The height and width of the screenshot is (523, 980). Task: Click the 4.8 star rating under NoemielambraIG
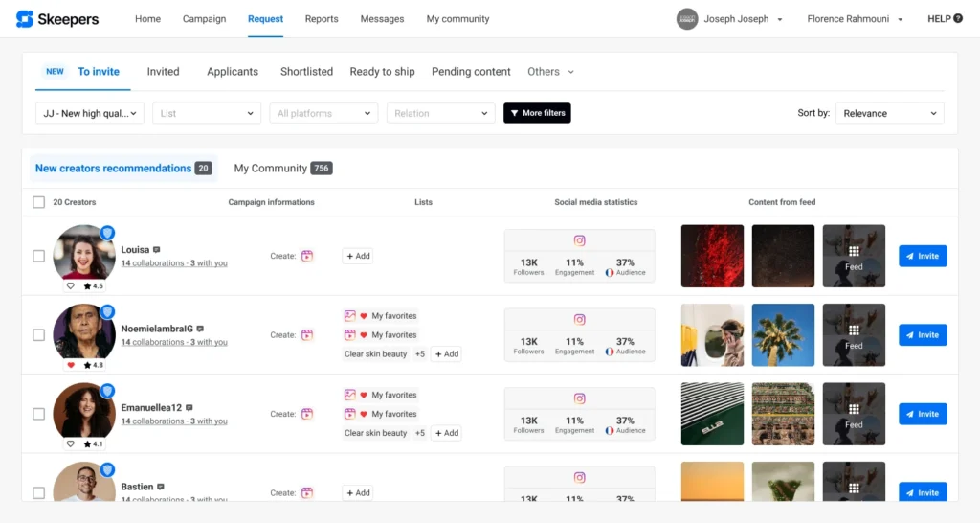93,365
